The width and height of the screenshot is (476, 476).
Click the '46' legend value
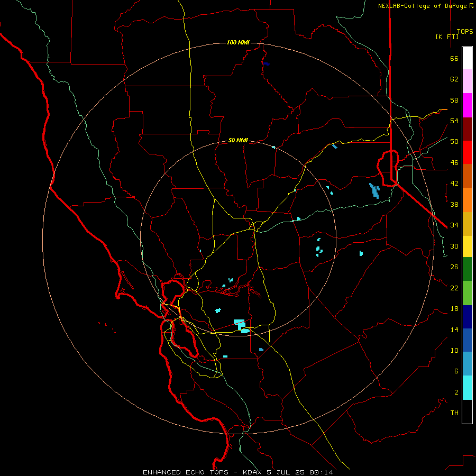pyautogui.click(x=454, y=163)
